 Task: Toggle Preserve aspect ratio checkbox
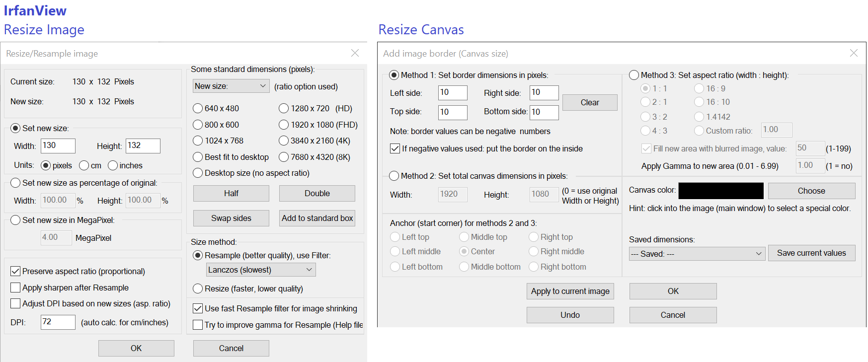coord(15,271)
